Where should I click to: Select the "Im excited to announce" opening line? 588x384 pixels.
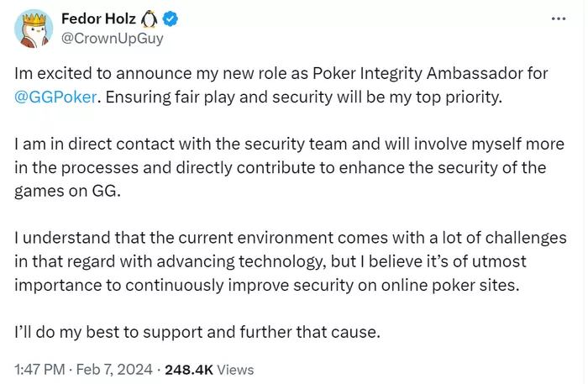281,85
